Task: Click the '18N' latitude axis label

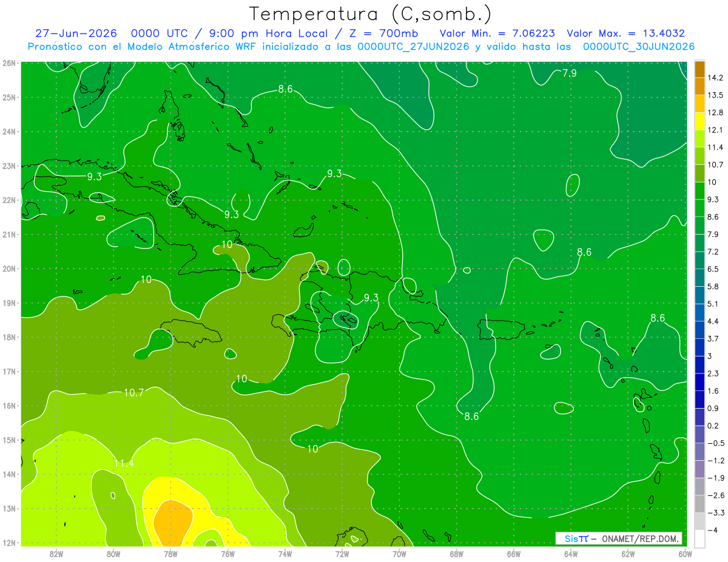Action: pos(9,337)
